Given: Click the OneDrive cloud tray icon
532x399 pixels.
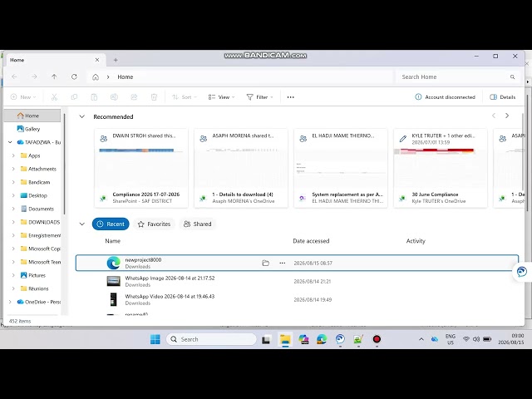Looking at the screenshot, I should [x=435, y=339].
